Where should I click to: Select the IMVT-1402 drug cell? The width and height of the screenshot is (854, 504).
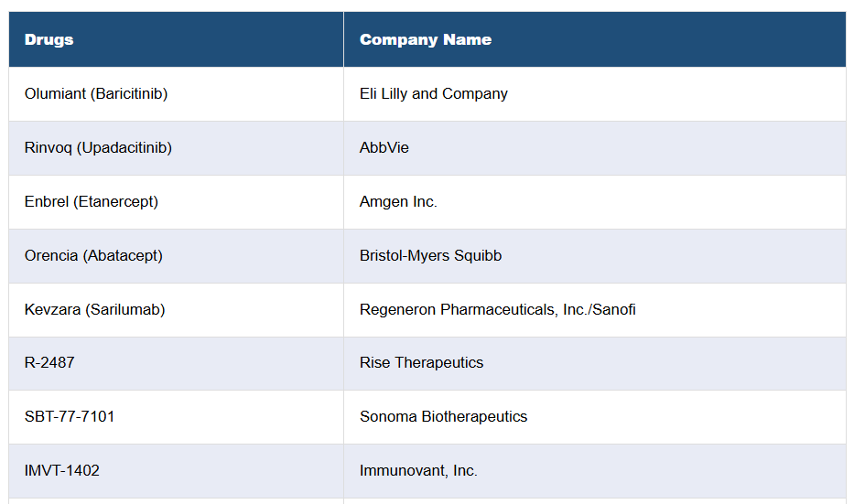pos(62,470)
